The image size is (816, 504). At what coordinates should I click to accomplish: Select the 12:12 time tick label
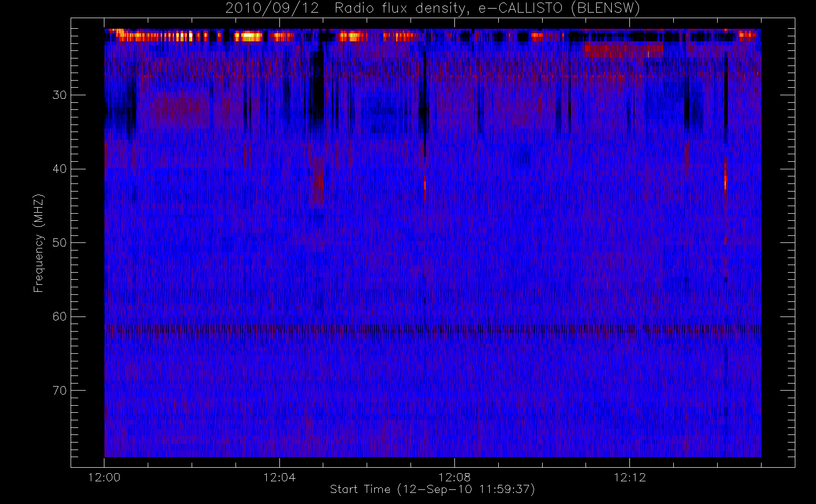(x=629, y=477)
